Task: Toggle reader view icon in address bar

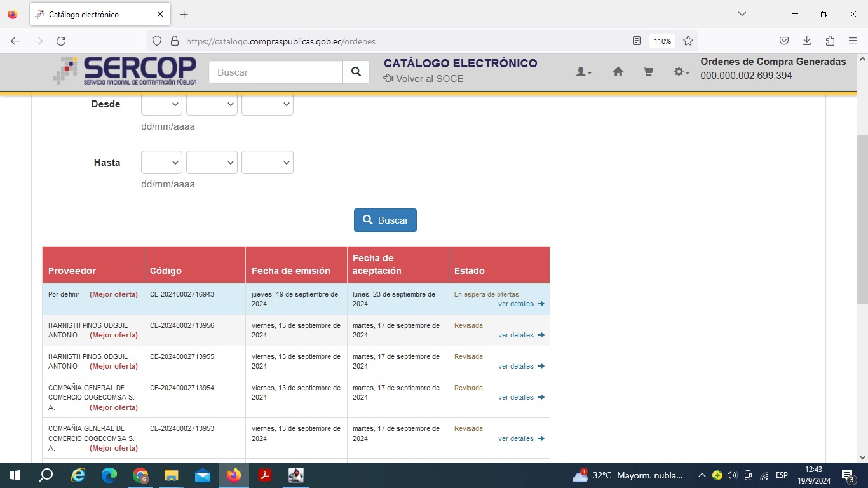Action: pos(637,41)
